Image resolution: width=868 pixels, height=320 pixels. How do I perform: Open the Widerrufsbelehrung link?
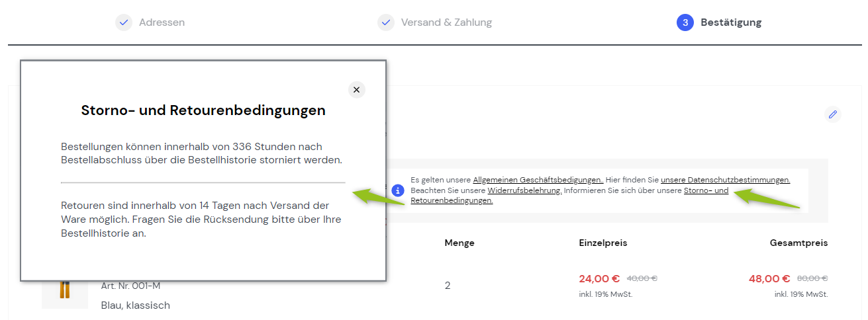pyautogui.click(x=525, y=190)
